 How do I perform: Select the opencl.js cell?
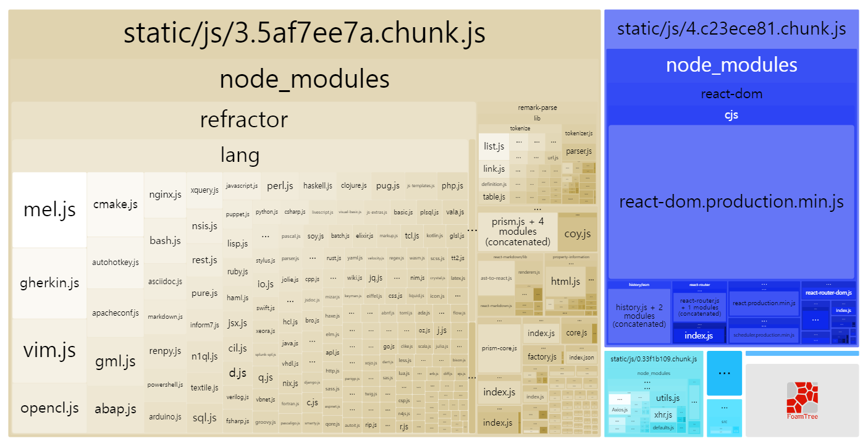[49, 408]
